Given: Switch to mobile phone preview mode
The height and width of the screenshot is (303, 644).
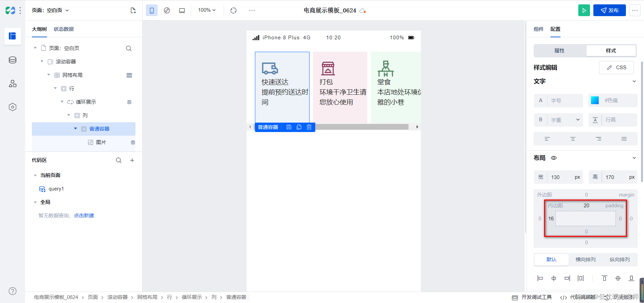Looking at the screenshot, I should click(152, 10).
